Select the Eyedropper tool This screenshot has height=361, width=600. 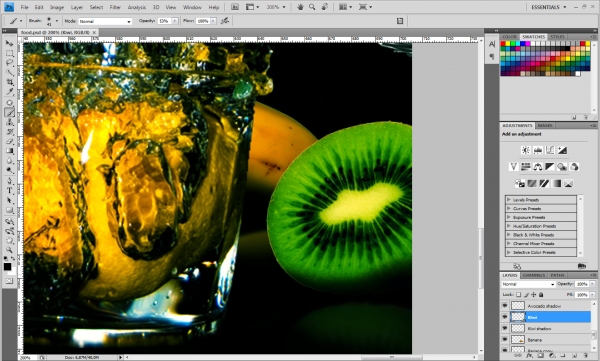9,91
